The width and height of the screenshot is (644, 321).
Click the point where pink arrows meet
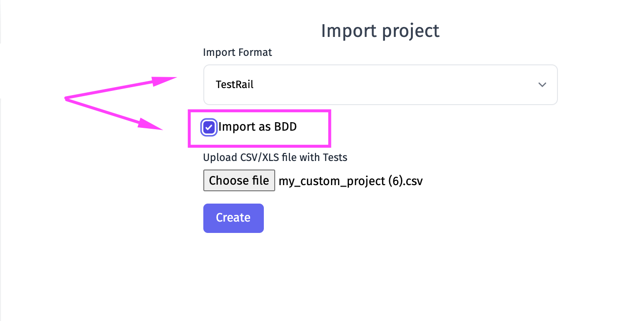[x=65, y=98]
